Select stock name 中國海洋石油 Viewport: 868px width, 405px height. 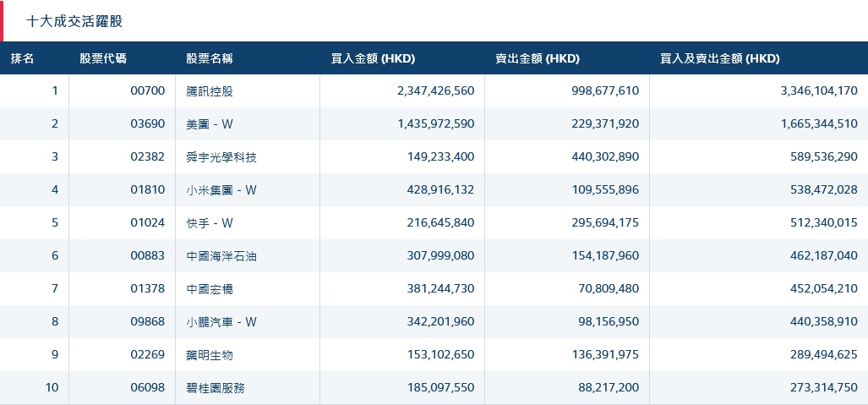221,256
